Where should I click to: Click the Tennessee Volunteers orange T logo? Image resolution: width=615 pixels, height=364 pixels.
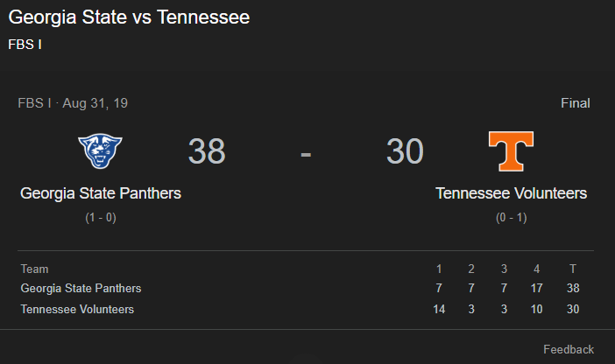pos(511,151)
